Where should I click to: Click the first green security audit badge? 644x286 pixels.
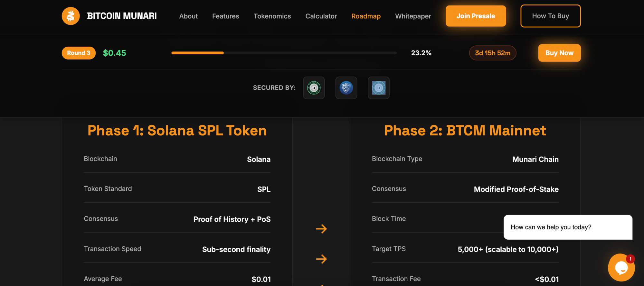tap(314, 88)
